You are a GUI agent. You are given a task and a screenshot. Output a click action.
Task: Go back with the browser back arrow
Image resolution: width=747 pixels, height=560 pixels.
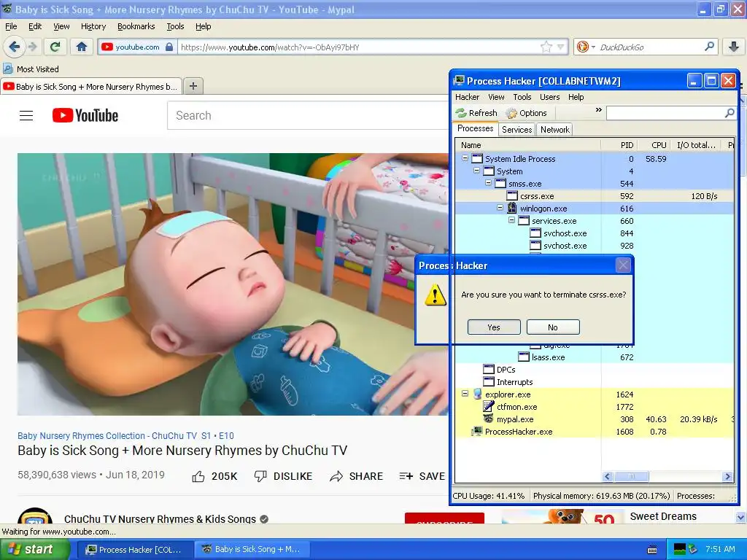click(14, 47)
